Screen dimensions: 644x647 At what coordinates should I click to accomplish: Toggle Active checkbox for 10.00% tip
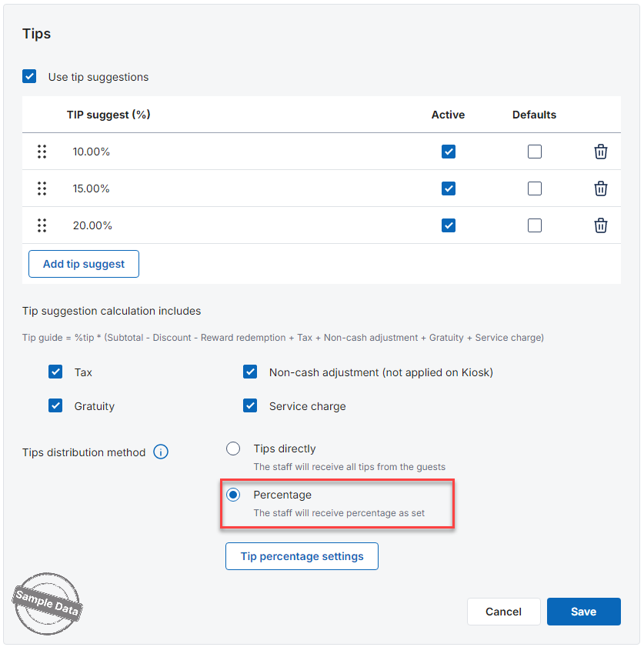pos(449,152)
